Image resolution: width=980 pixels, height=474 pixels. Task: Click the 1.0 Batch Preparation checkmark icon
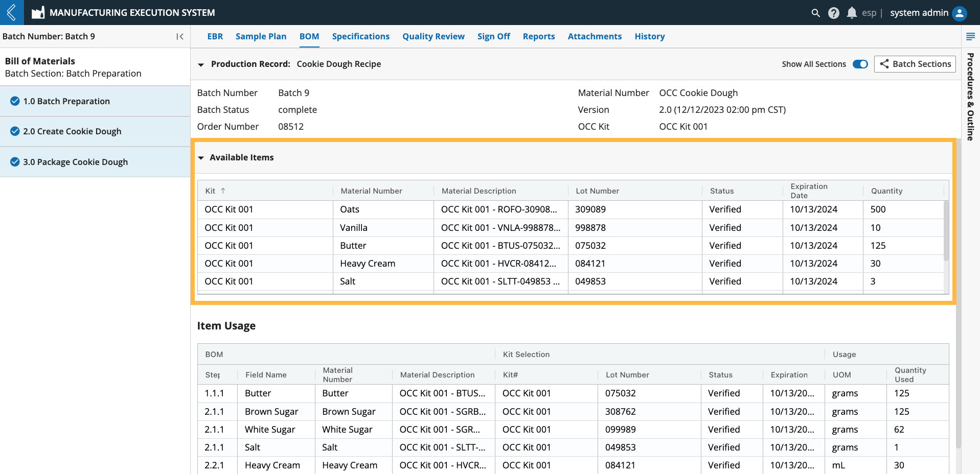tap(15, 101)
